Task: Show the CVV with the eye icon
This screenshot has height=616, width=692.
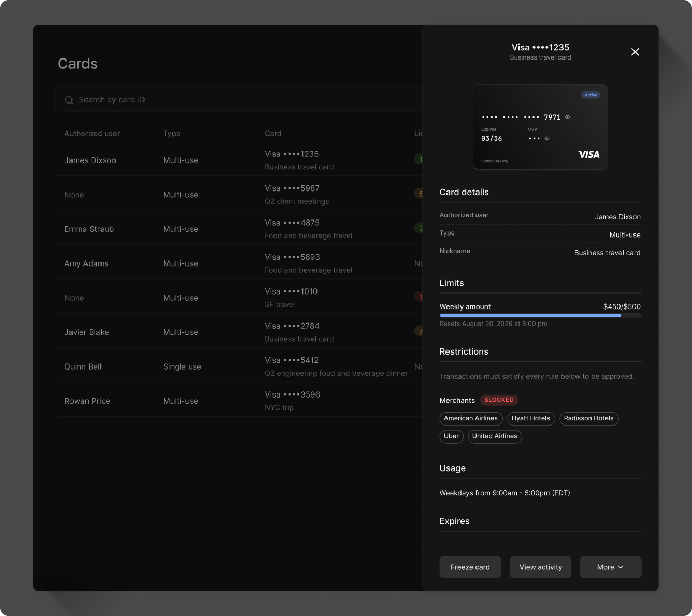Action: [547, 138]
